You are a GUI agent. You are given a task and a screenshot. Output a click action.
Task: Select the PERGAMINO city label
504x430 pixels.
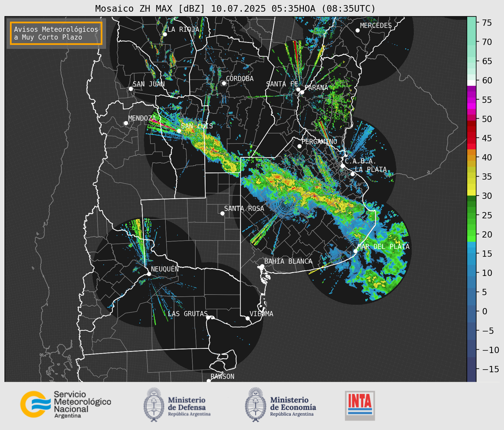coord(319,141)
